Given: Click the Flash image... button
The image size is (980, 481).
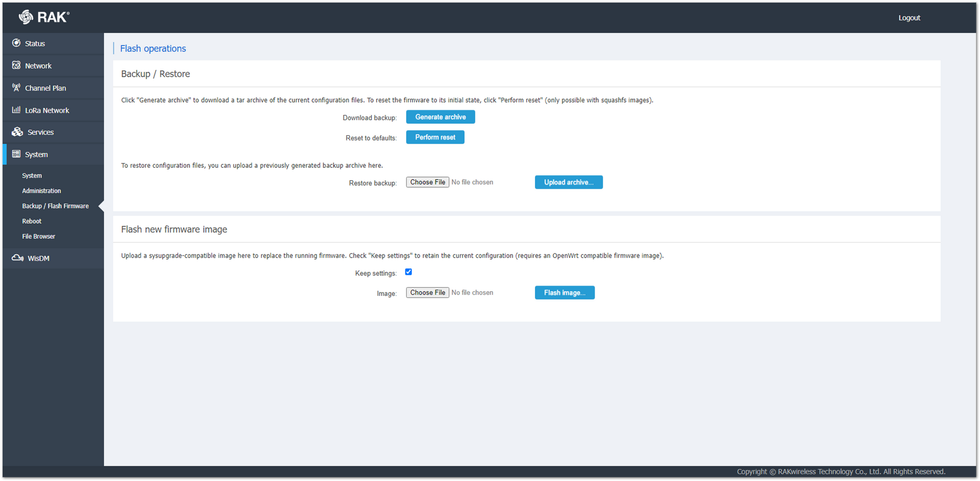Looking at the screenshot, I should [x=565, y=293].
